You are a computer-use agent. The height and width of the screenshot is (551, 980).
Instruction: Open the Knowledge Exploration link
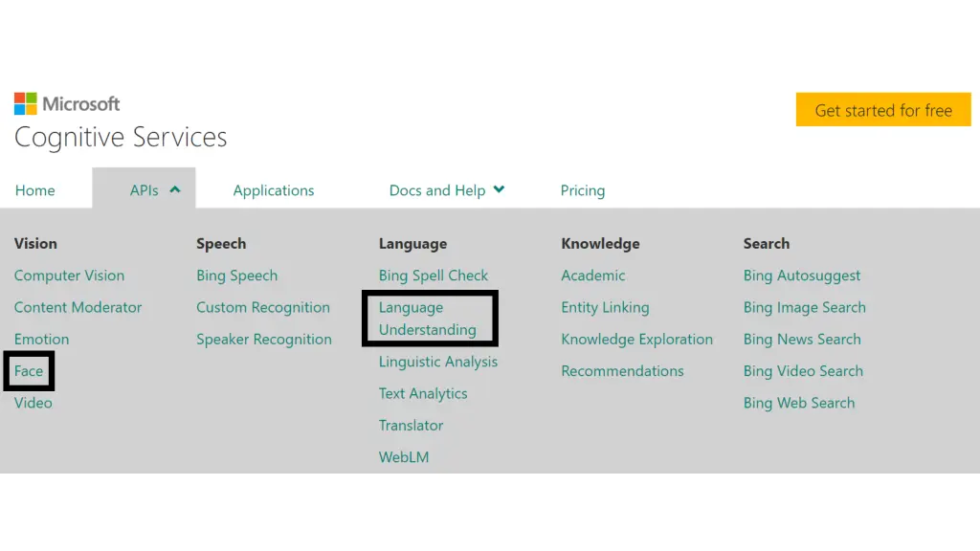click(x=636, y=340)
